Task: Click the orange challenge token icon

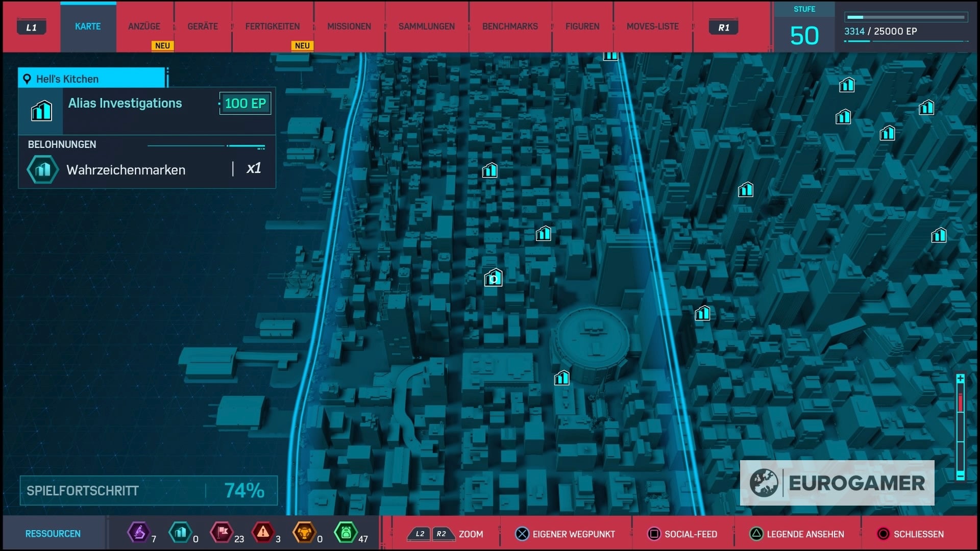Action: (x=304, y=533)
